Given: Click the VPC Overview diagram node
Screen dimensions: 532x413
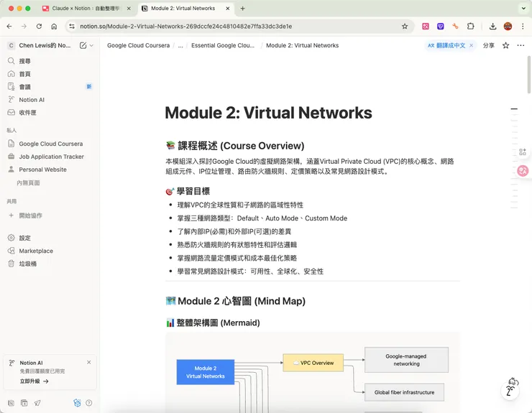Looking at the screenshot, I should (313, 363).
